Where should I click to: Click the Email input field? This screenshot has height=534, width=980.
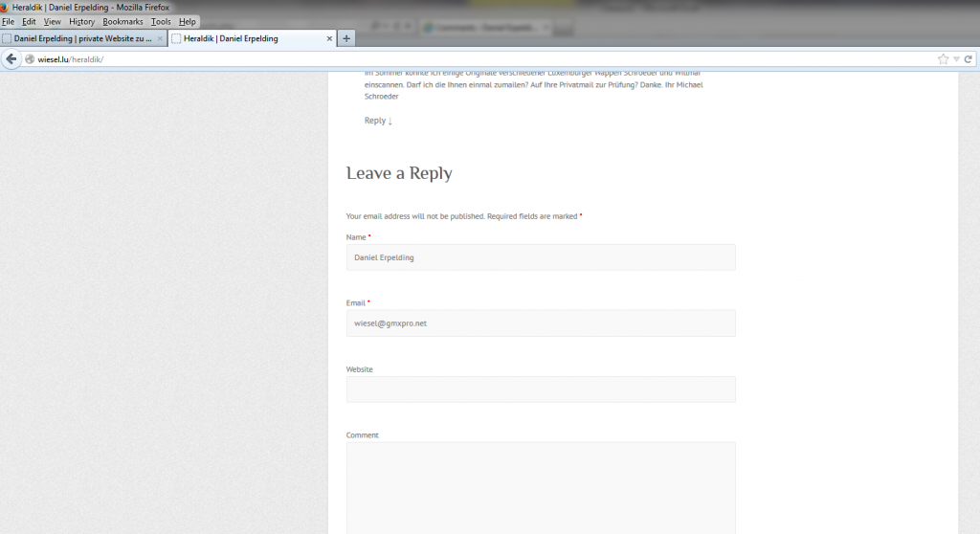point(541,323)
